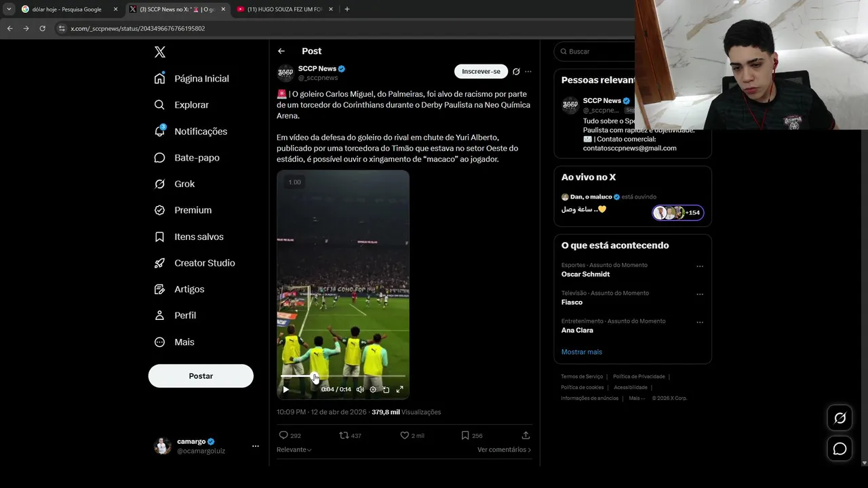Click the address bar URL
The image size is (868, 488).
[138, 28]
